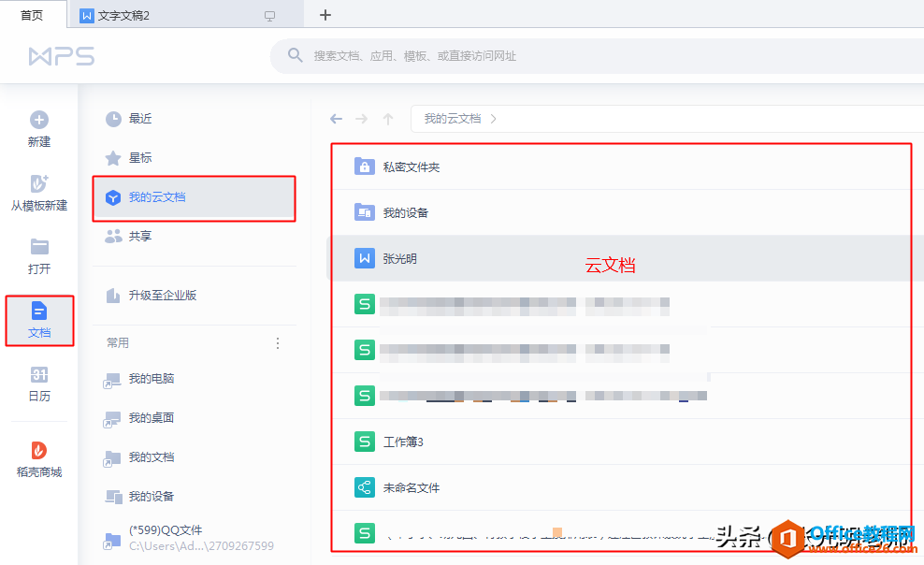The height and width of the screenshot is (565, 924).
Task: Click the forward arrow navigation icon
Action: point(362,119)
